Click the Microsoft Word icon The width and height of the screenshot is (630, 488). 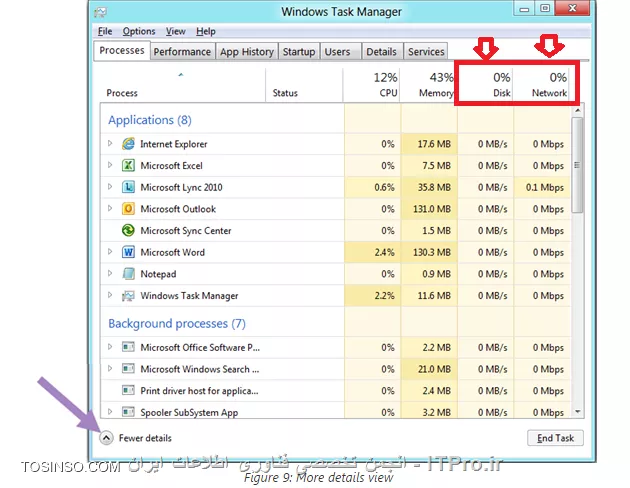coord(128,252)
